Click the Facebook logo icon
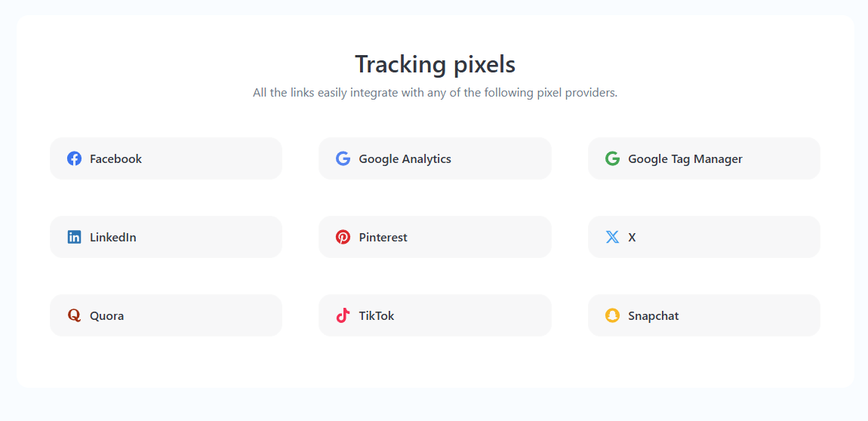 (74, 158)
